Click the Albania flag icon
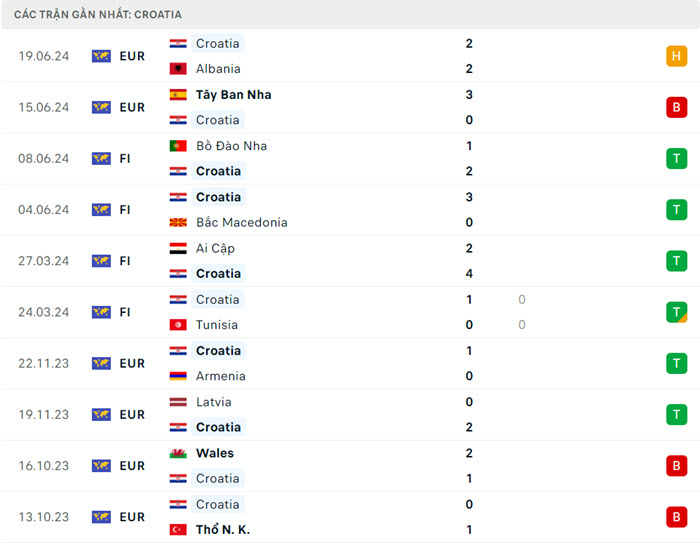 (178, 69)
